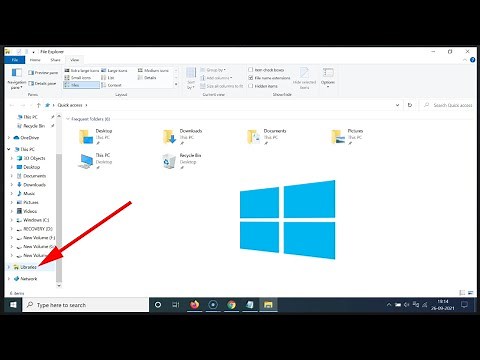
Task: Choose Extra large icons layout
Action: pos(82,70)
